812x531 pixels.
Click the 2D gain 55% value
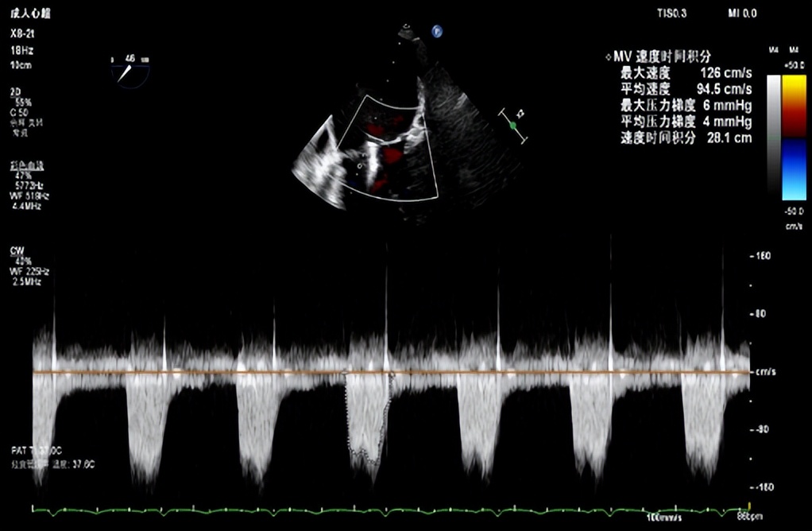pyautogui.click(x=23, y=102)
